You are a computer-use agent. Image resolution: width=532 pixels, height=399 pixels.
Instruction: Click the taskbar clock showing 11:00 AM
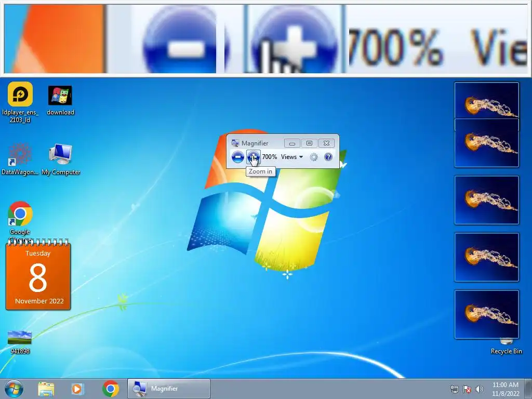(506, 389)
